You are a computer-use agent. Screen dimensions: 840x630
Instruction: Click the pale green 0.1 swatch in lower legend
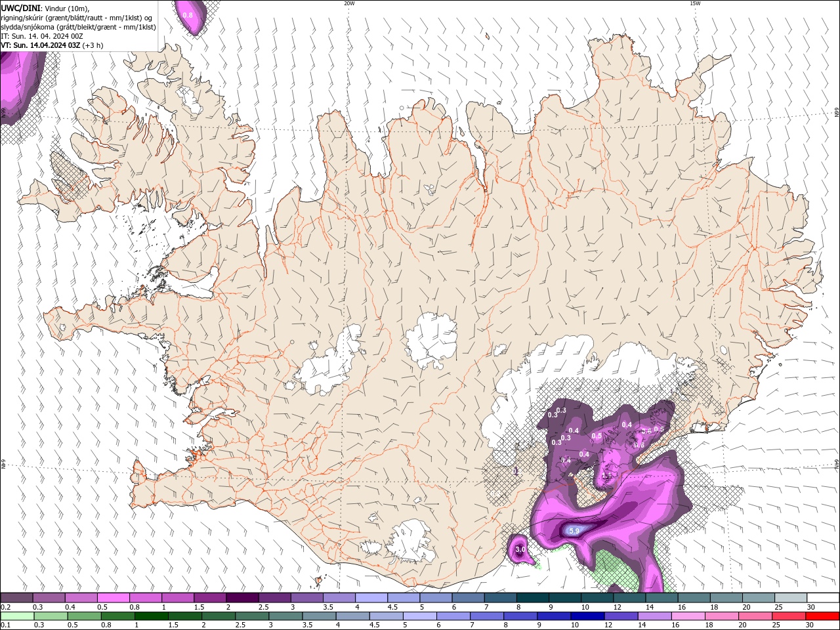(16, 616)
